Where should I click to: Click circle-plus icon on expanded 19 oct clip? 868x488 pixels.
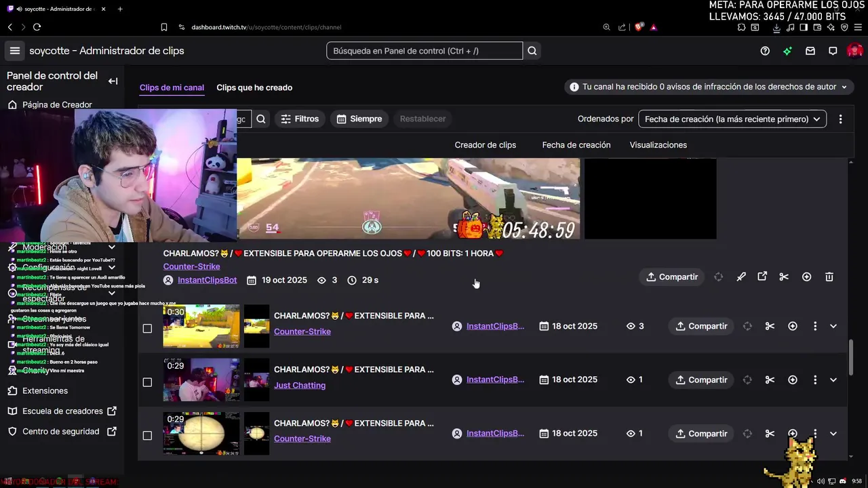(x=806, y=277)
